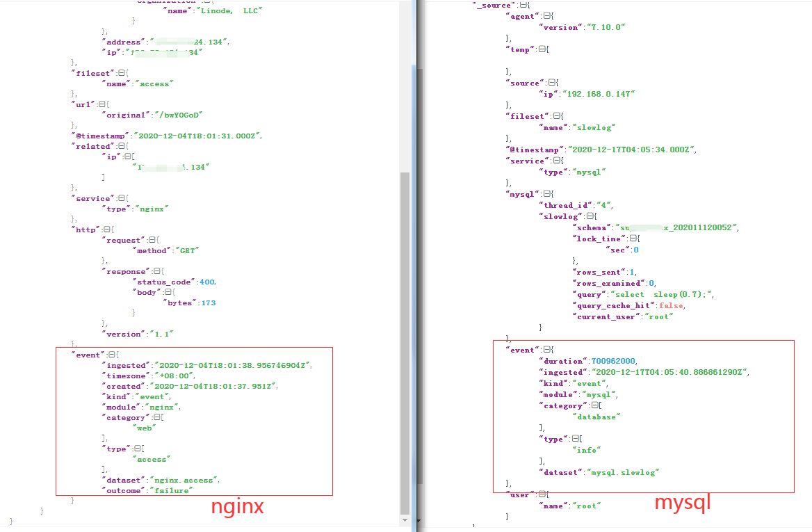Select the current_user "root" value
The height and width of the screenshot is (532, 812).
tap(659, 316)
